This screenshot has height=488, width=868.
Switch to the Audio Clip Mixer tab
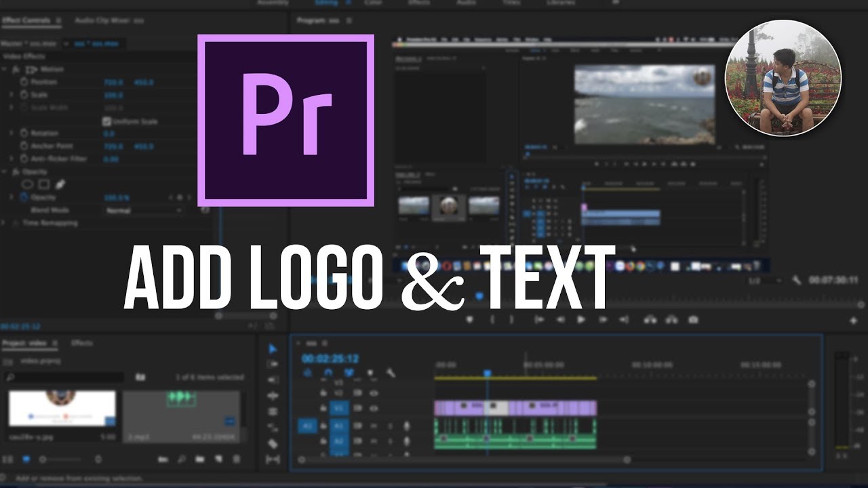point(108,21)
